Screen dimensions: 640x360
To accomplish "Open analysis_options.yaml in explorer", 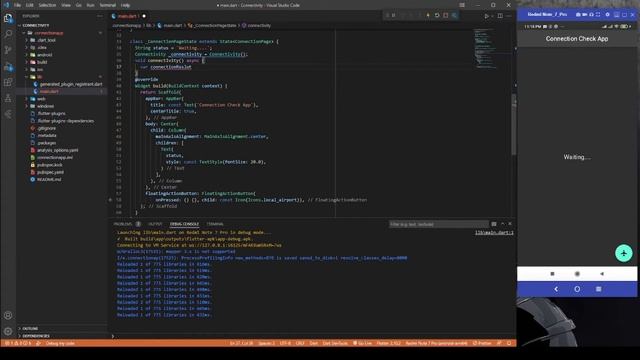I will [58, 150].
